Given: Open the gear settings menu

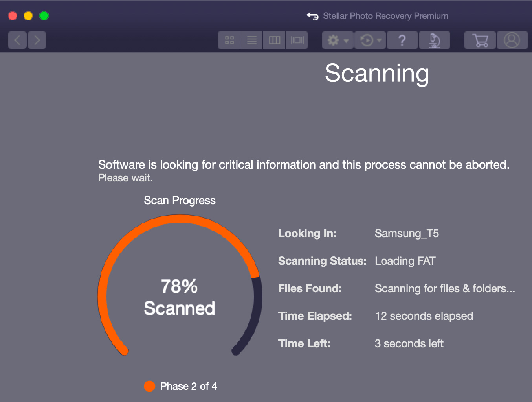Looking at the screenshot, I should click(338, 40).
